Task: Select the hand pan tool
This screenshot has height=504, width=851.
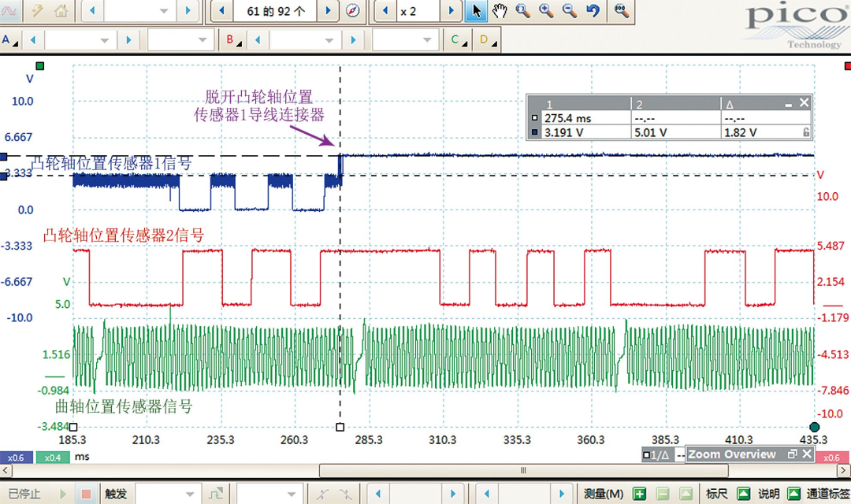Action: click(x=500, y=10)
